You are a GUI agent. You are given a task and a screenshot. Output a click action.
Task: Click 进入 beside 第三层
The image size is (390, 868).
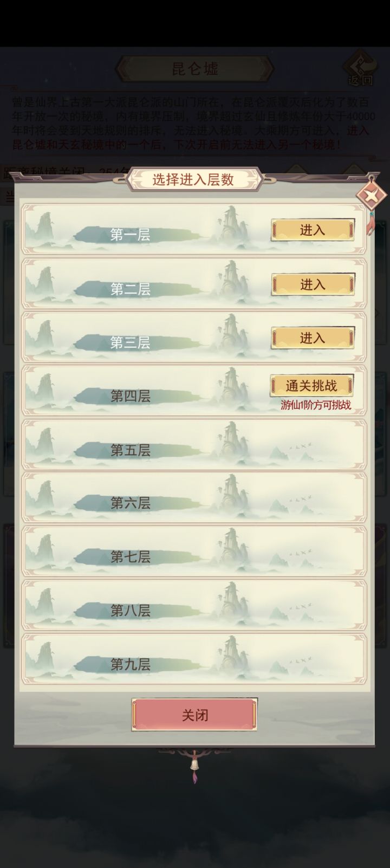tap(313, 338)
